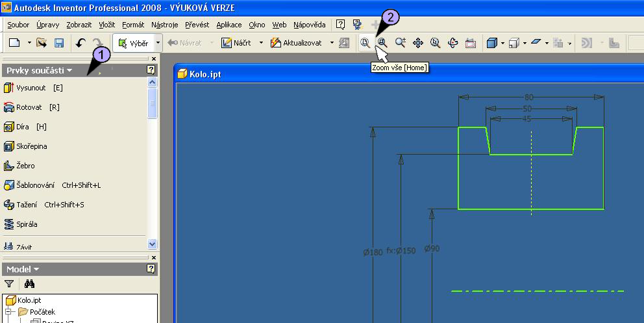The image size is (644, 323).
Task: Click the binoculars find icon in Model panel
Action: coord(29,283)
